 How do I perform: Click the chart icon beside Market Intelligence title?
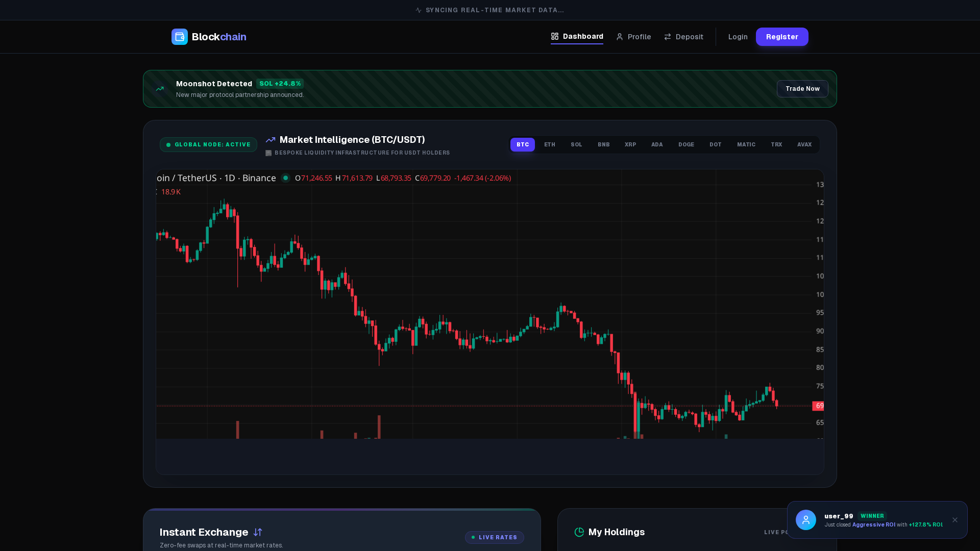[x=270, y=139]
